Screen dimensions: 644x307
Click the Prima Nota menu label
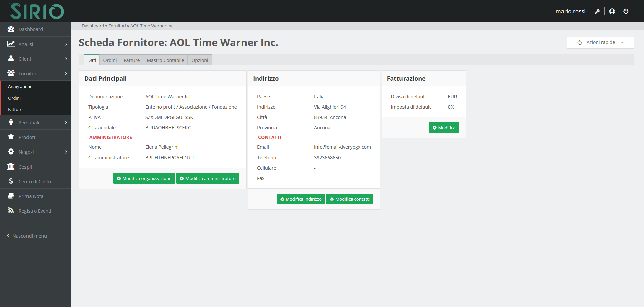click(x=31, y=196)
